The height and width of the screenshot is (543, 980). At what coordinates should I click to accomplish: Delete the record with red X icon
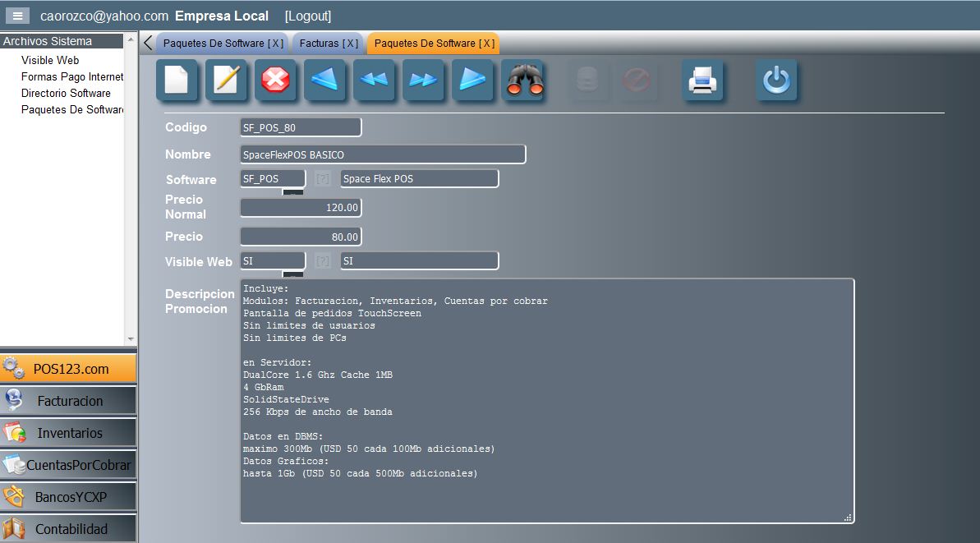click(x=275, y=80)
